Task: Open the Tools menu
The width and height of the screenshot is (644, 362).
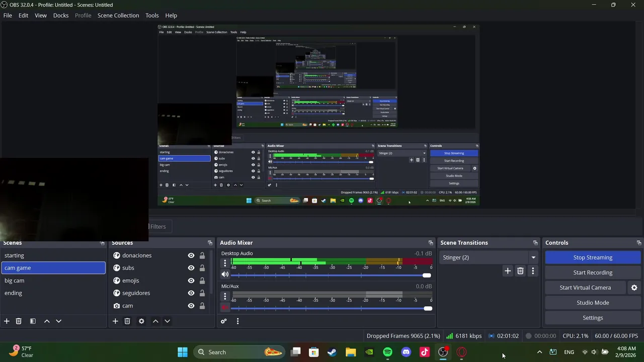Action: pos(152,16)
